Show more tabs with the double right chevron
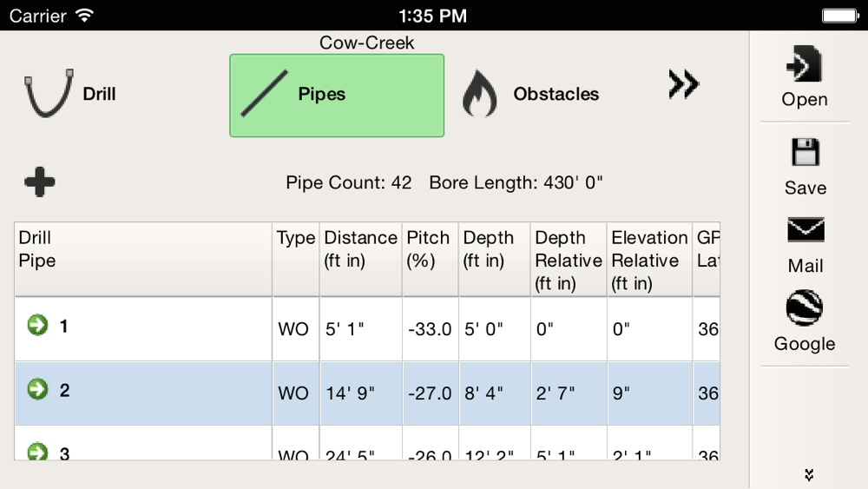868x489 pixels. pyautogui.click(x=684, y=84)
